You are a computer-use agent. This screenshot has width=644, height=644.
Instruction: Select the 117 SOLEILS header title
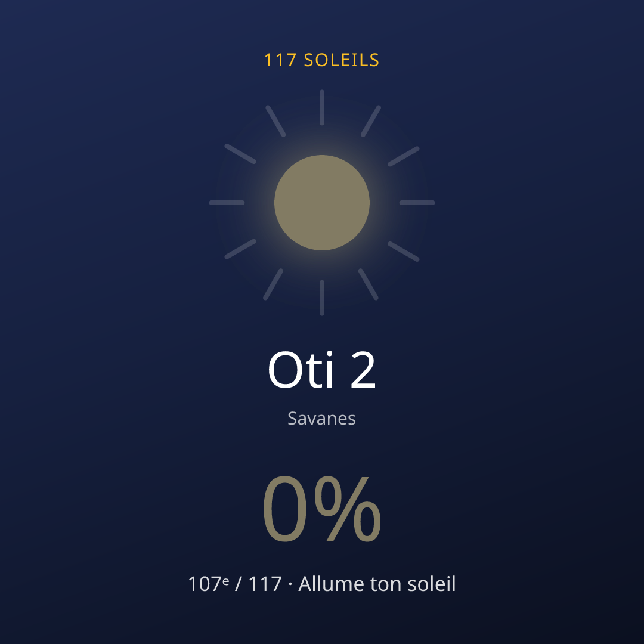tap(321, 60)
